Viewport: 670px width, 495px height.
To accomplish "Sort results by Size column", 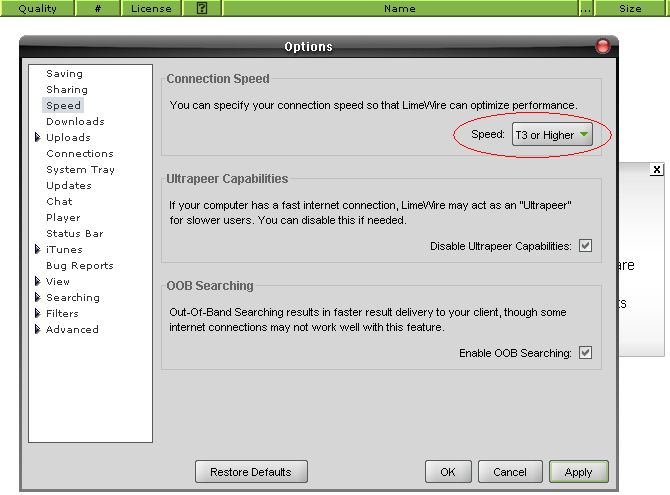I will (630, 8).
